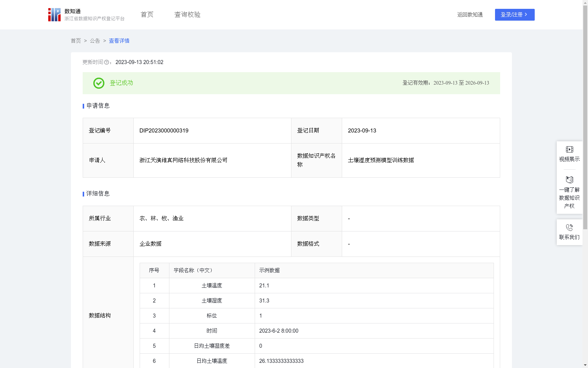Go to 公告 in the breadcrumb
The image size is (588, 368).
[x=95, y=41]
